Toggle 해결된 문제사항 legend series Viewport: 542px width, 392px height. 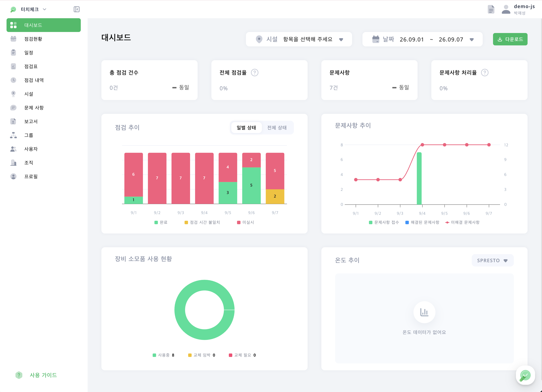(x=422, y=222)
